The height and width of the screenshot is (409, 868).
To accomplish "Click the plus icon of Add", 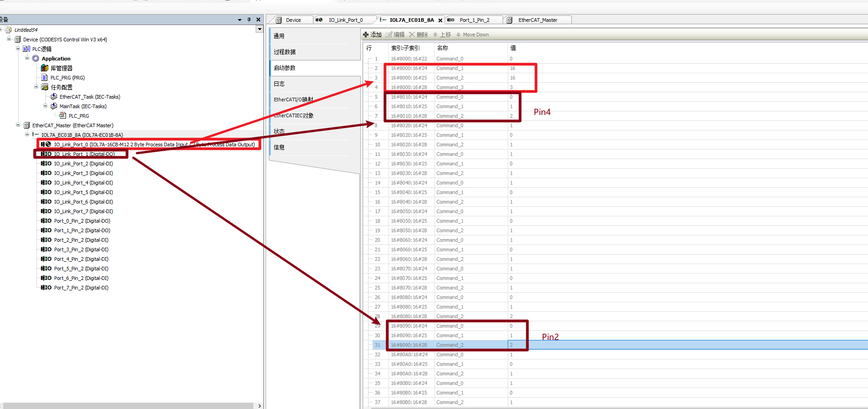I will coord(366,35).
